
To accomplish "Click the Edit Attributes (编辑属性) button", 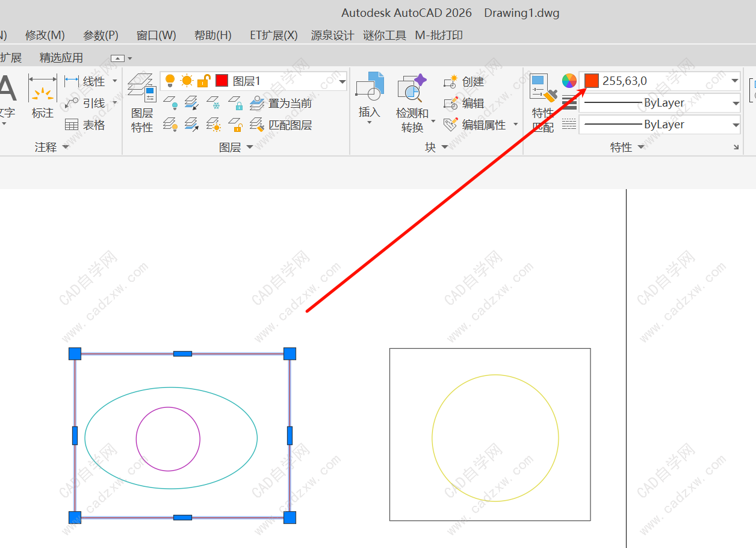I will (x=476, y=125).
